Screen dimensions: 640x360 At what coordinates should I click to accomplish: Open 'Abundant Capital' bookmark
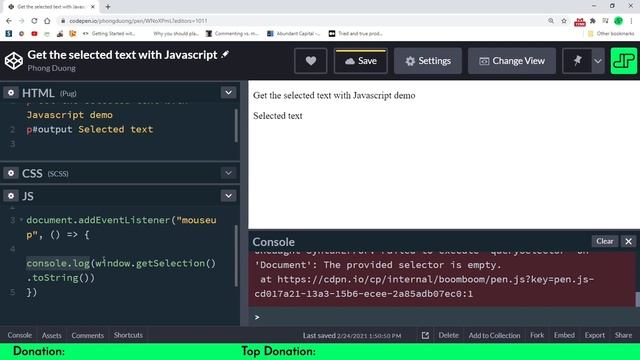(294, 33)
